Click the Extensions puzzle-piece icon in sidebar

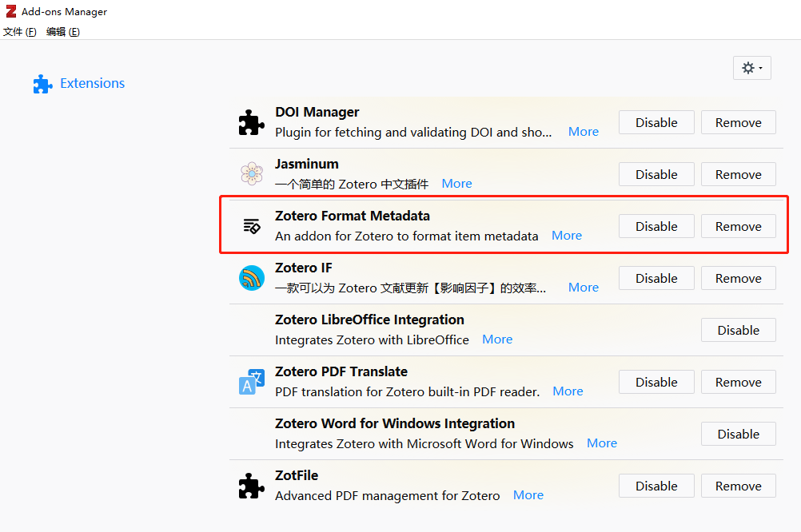43,84
